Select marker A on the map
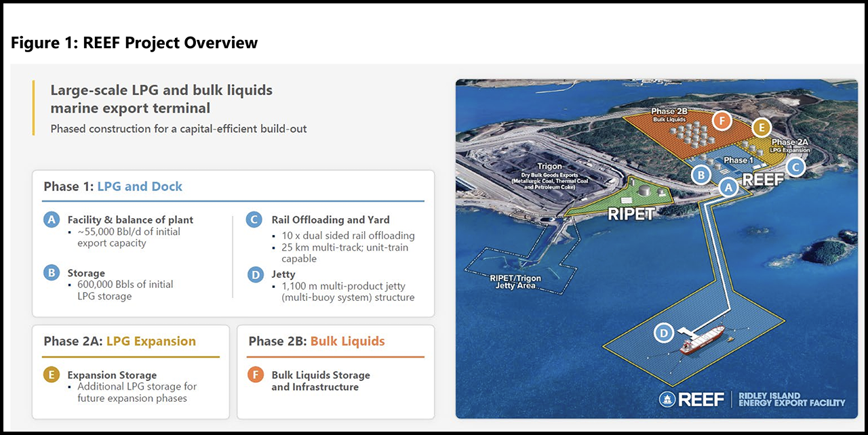Viewport: 868px width, 435px height. coord(728,186)
